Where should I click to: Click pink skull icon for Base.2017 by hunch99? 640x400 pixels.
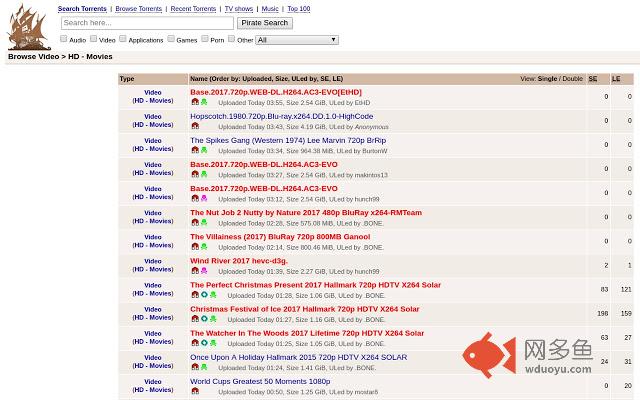point(204,198)
